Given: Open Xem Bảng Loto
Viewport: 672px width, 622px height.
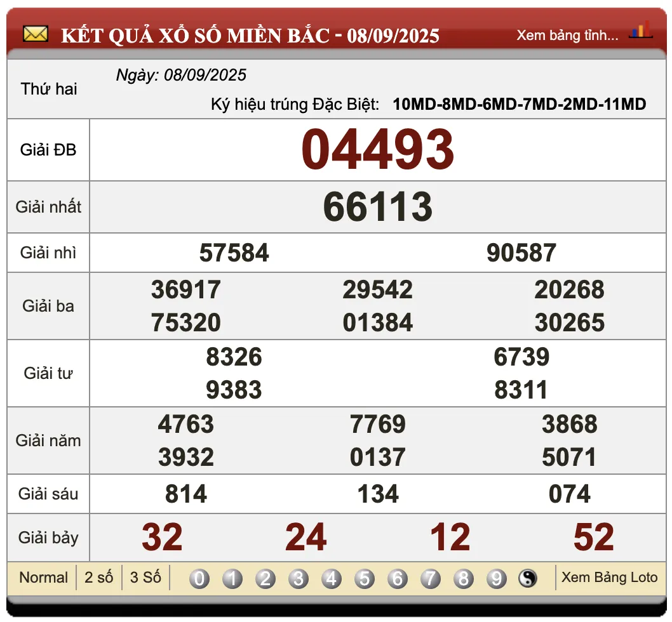Looking at the screenshot, I should (x=609, y=578).
